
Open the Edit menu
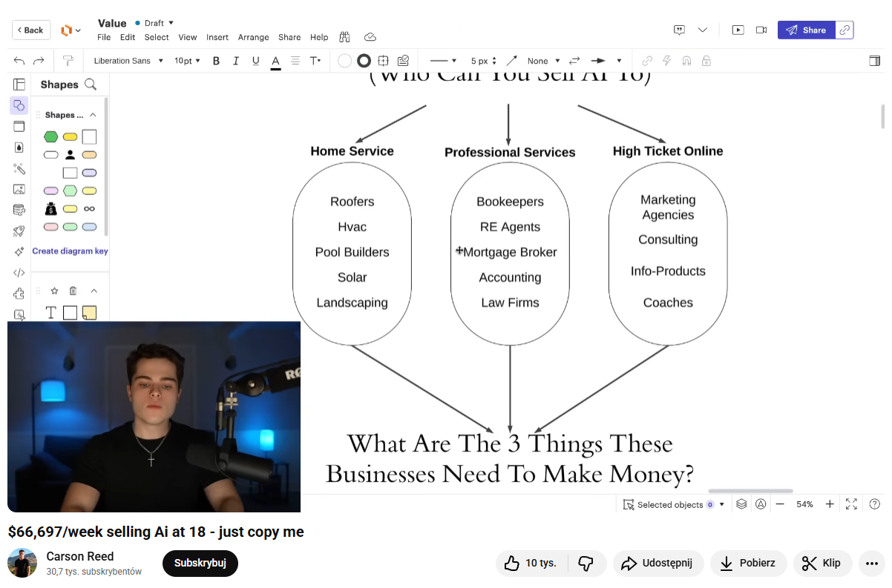[x=128, y=37]
